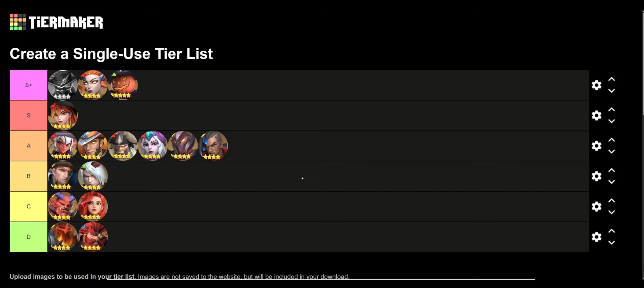Move the D tier row up
Viewport: 644px width, 288px height.
[x=611, y=231]
